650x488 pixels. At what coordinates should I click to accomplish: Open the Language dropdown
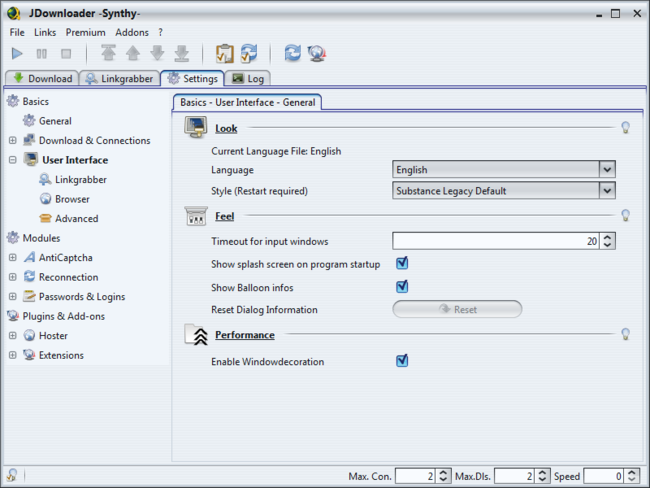(504, 170)
